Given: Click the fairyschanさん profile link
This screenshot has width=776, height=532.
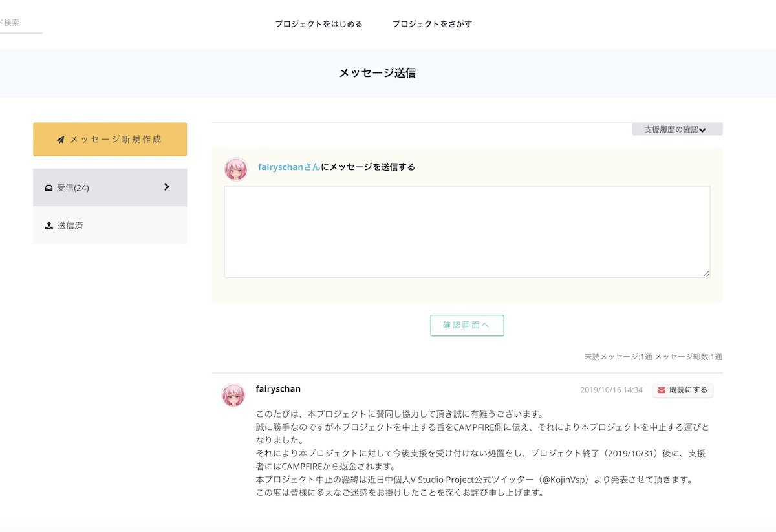Looking at the screenshot, I should (x=289, y=167).
